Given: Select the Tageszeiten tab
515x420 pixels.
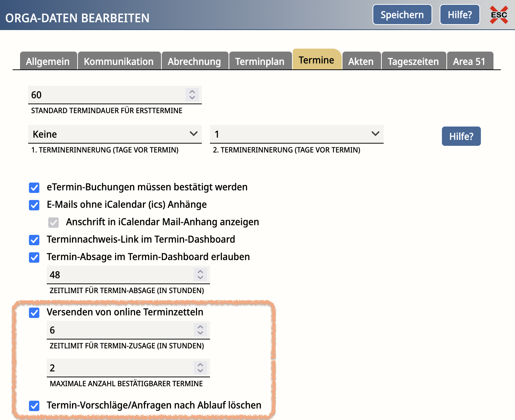Looking at the screenshot, I should pyautogui.click(x=413, y=61).
